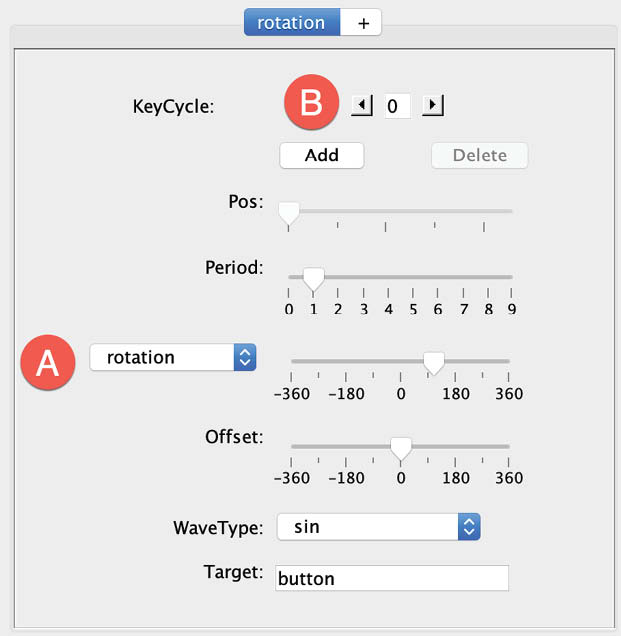Click the previous KeyCycle arrow button
The width and height of the screenshot is (621, 636).
[x=362, y=106]
